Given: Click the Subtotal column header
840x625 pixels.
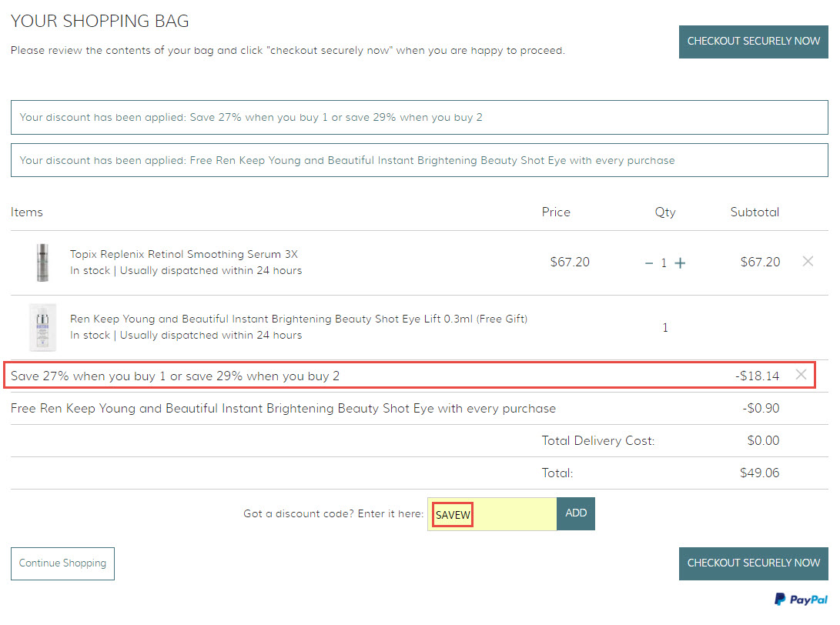Looking at the screenshot, I should (755, 212).
